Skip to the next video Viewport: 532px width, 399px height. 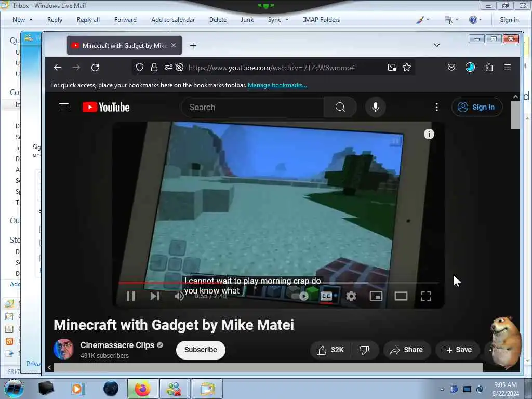tap(155, 296)
